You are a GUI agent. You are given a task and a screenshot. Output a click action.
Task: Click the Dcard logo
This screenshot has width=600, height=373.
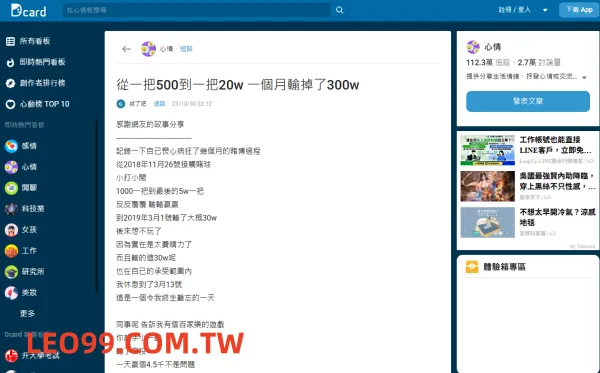(x=29, y=10)
